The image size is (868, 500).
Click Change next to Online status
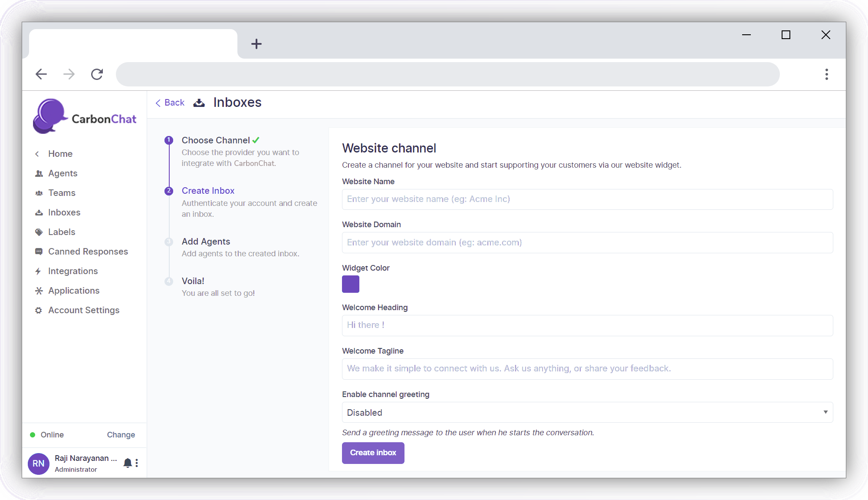pyautogui.click(x=121, y=435)
